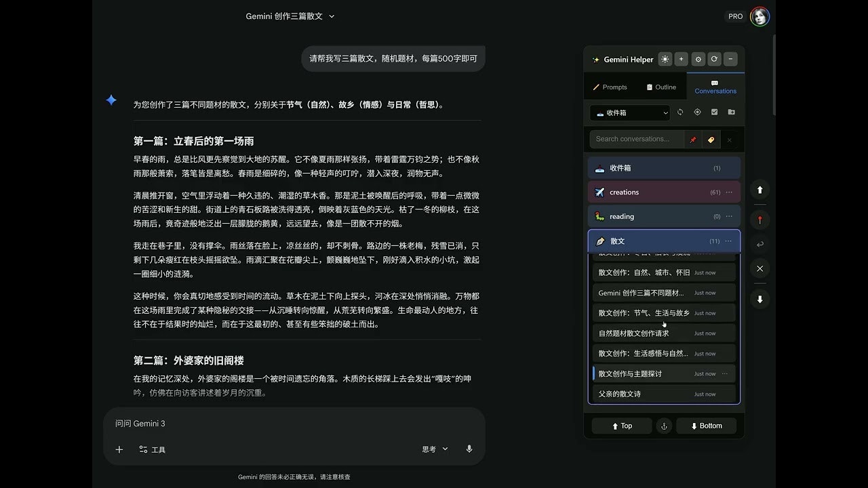Click the floating down arrow button

[759, 300]
